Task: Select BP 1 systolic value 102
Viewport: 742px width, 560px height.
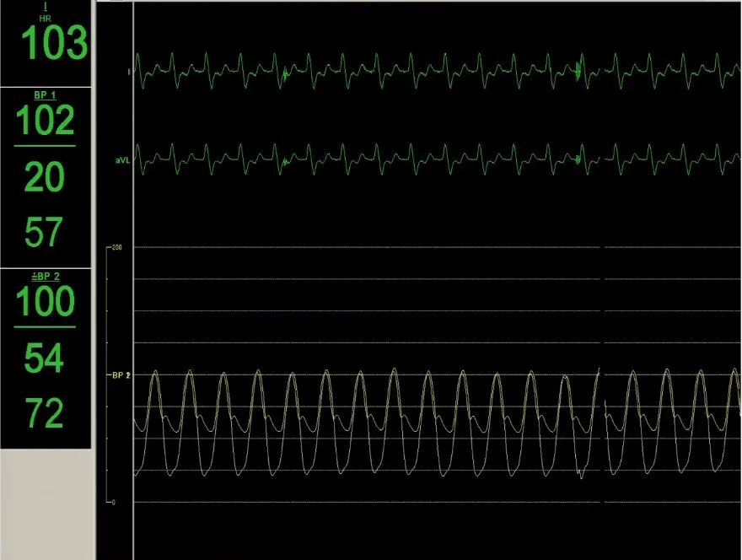Action: tap(45, 120)
